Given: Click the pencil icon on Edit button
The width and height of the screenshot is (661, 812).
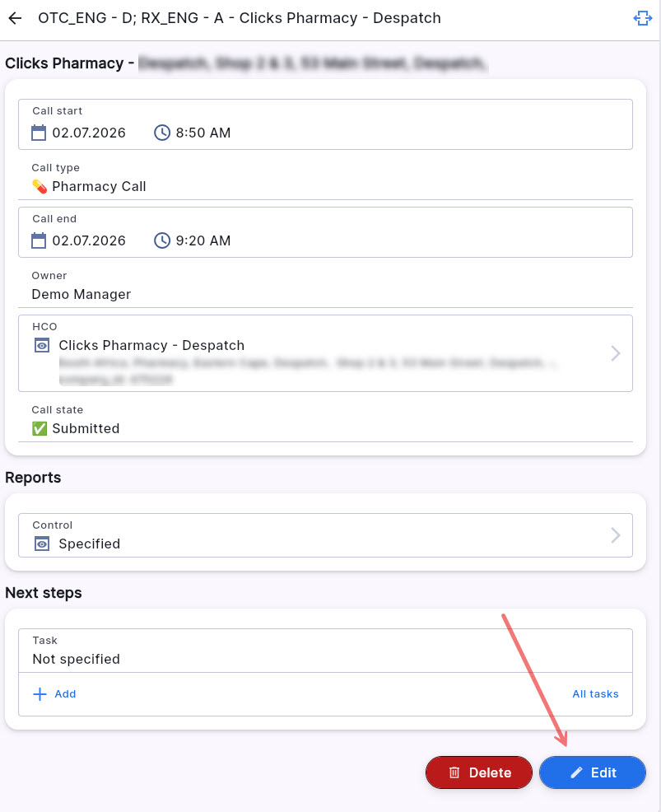Looking at the screenshot, I should [x=576, y=772].
